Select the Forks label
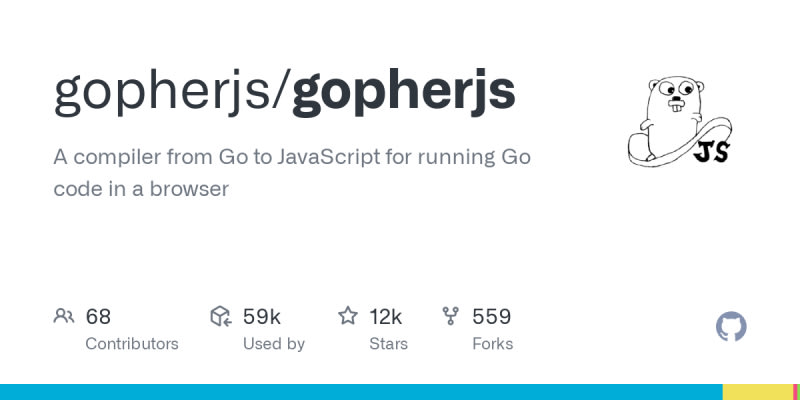 point(492,344)
